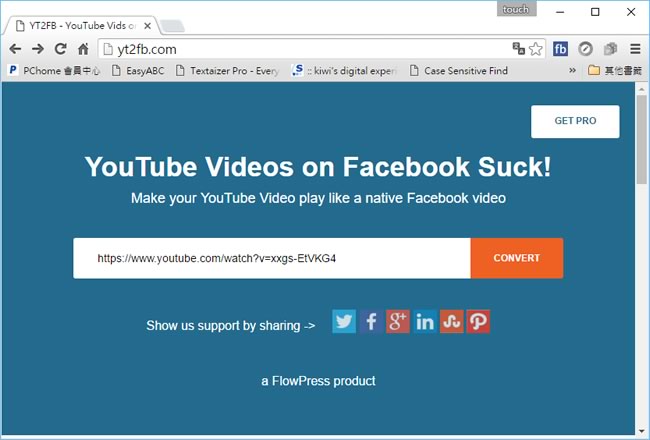The width and height of the screenshot is (650, 440).
Task: Click the LinkedIn share icon
Action: (x=425, y=322)
